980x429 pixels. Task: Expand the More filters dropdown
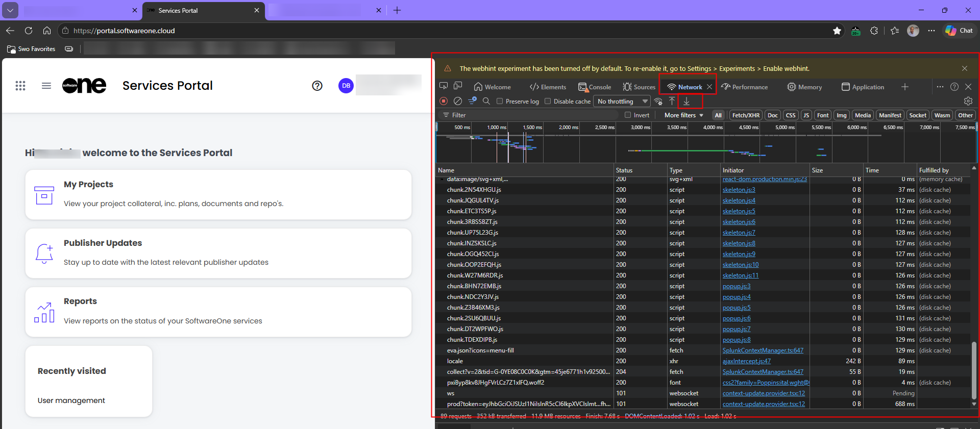(x=684, y=115)
